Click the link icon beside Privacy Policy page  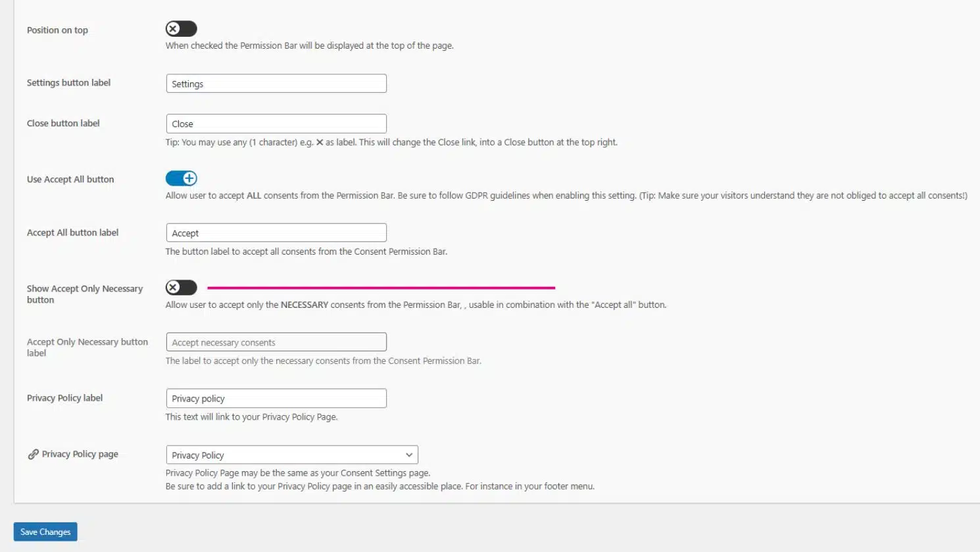[x=33, y=455]
